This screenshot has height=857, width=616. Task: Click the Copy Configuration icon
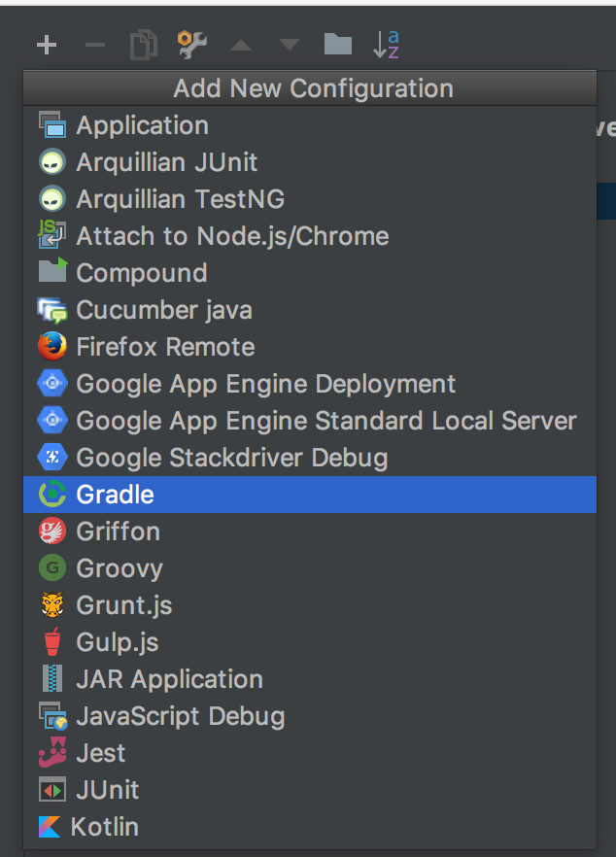(x=143, y=44)
